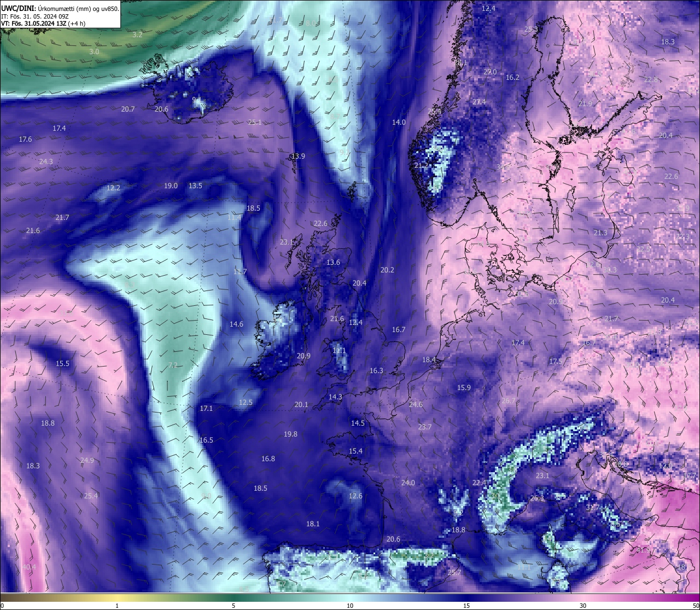Click the 'IT: Fös. 31. 05. 2024 09Z' line
This screenshot has height=610, width=700.
[x=34, y=16]
